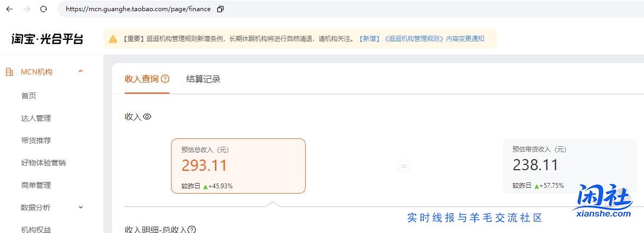Go back using browser back arrow
This screenshot has width=644, height=233.
(x=9, y=9)
